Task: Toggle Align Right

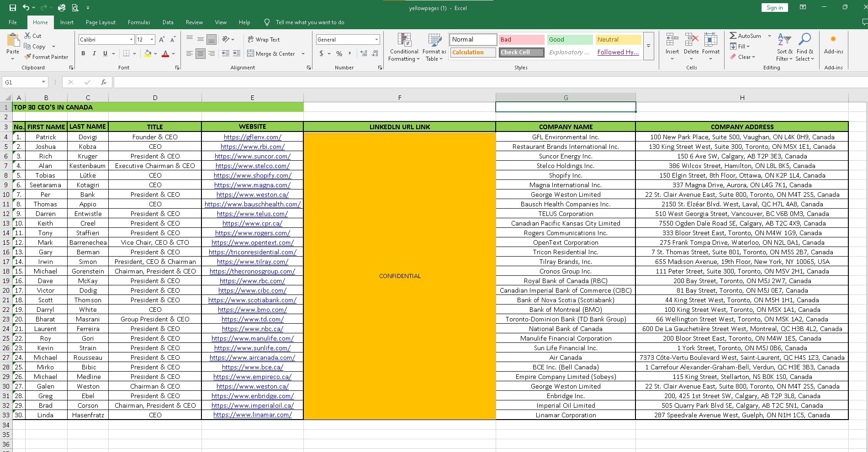Action: pos(212,53)
